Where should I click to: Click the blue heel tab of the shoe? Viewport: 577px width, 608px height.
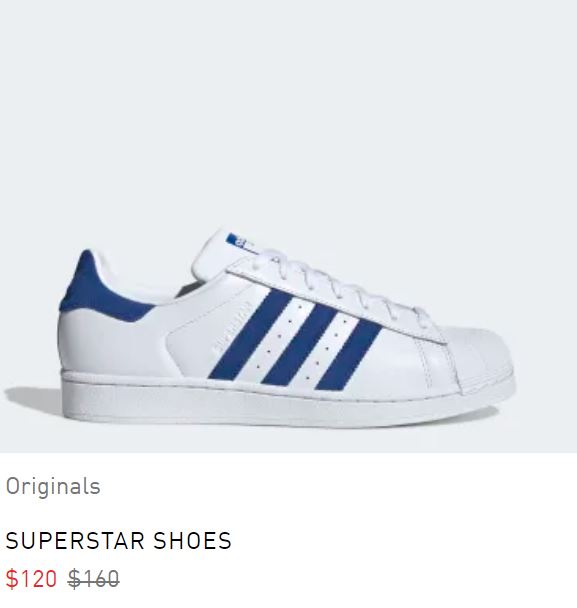coord(97,291)
